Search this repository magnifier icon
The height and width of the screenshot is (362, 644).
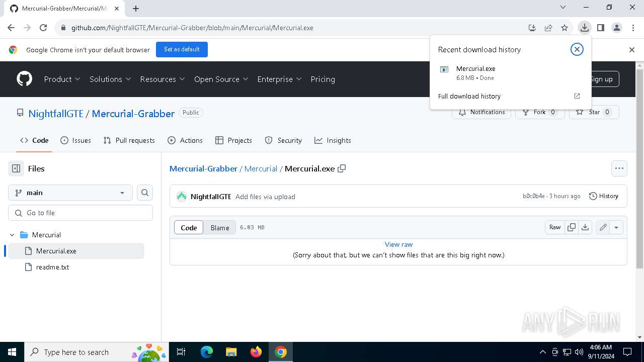pyautogui.click(x=145, y=193)
